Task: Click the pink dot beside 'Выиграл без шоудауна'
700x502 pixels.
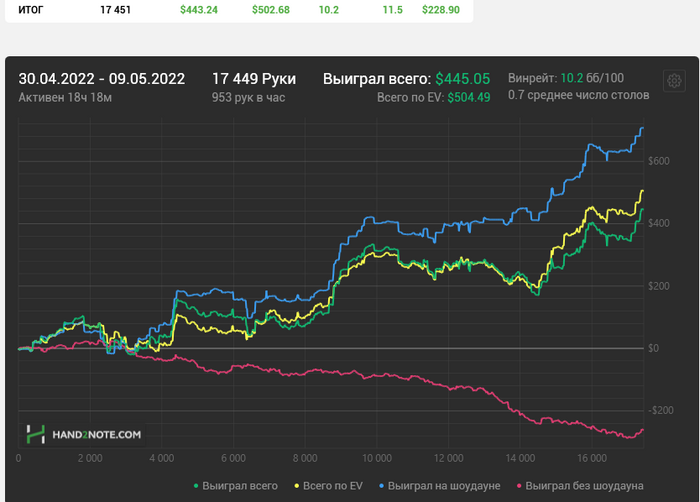Action: 519,486
